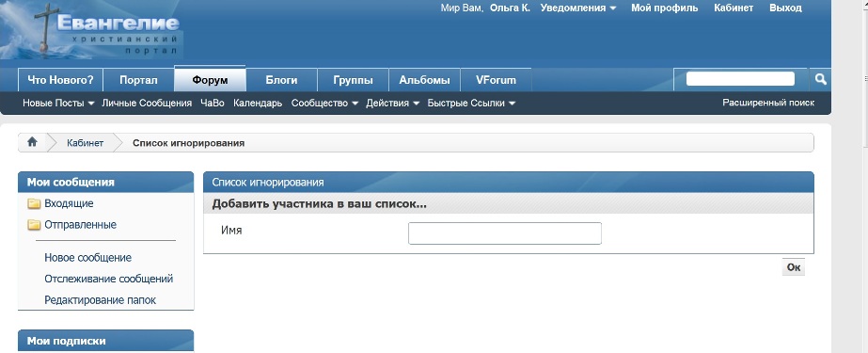Viewport: 868px width, 353px height.
Task: Switch to the VForum tab
Action: [496, 80]
